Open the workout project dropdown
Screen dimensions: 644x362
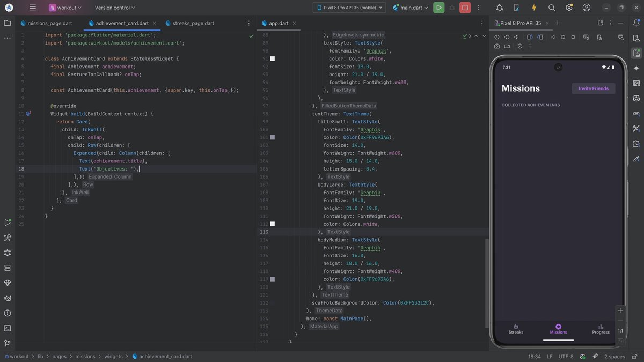65,8
